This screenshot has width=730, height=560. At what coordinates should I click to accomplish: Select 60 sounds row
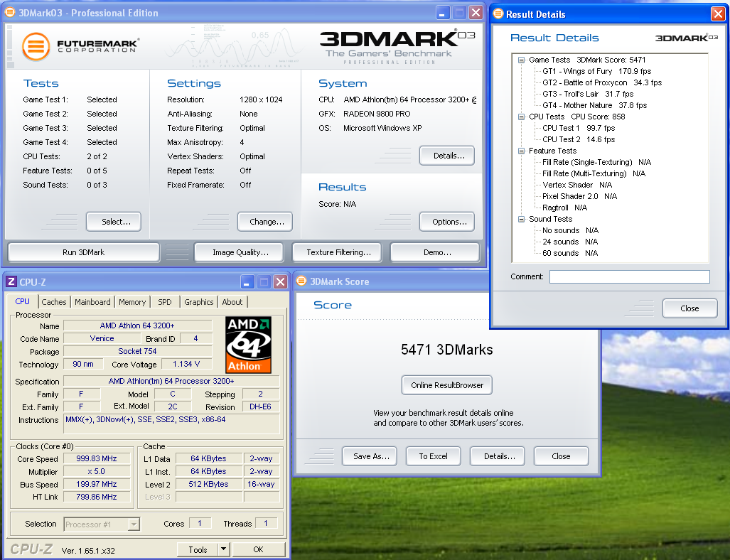click(570, 253)
